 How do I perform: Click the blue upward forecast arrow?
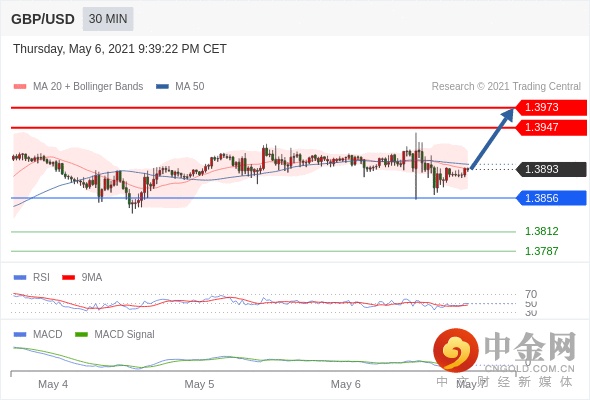pos(492,138)
